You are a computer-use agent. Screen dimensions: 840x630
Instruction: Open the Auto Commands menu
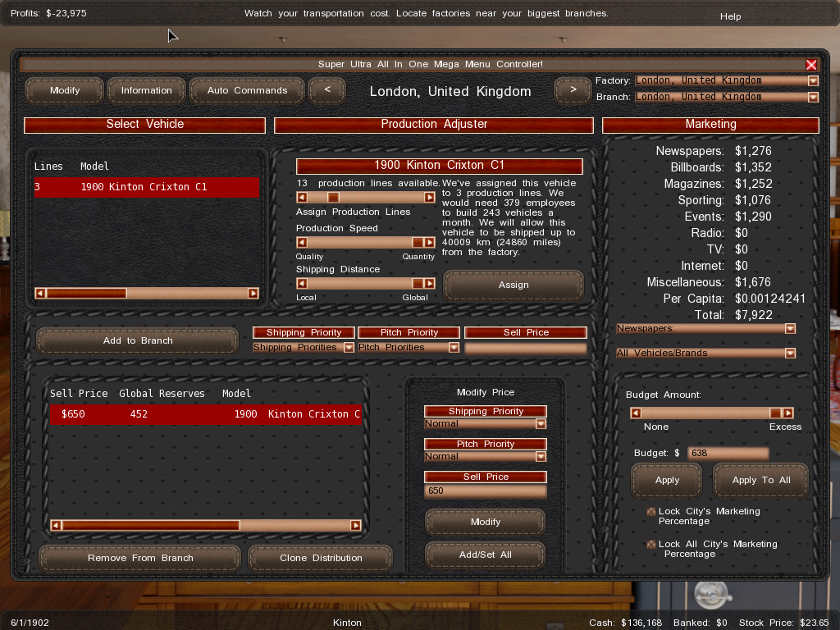[x=247, y=90]
